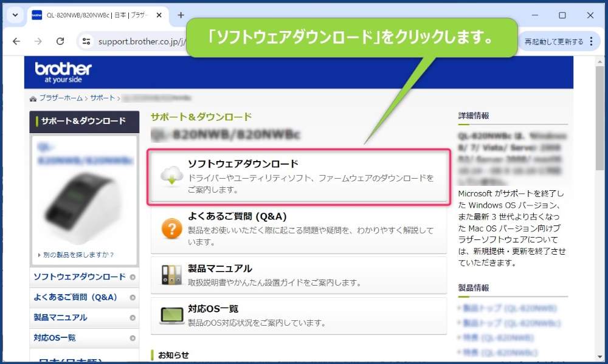Click the お知らせ heading

pos(173,355)
